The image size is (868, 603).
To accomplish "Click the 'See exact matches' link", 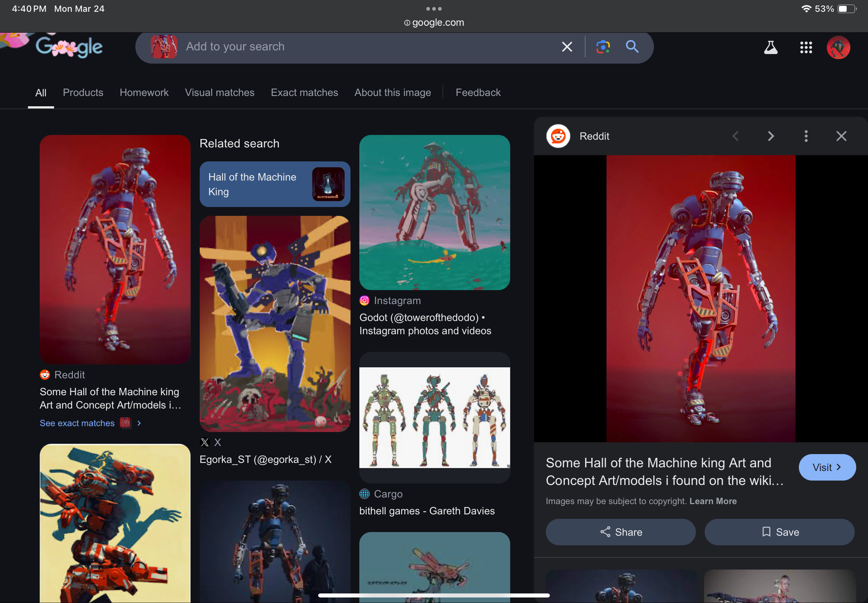I will [x=77, y=423].
